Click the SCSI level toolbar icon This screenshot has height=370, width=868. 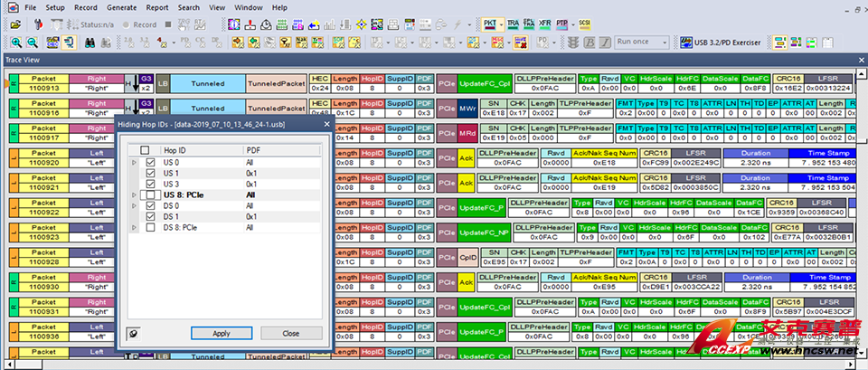pyautogui.click(x=584, y=24)
